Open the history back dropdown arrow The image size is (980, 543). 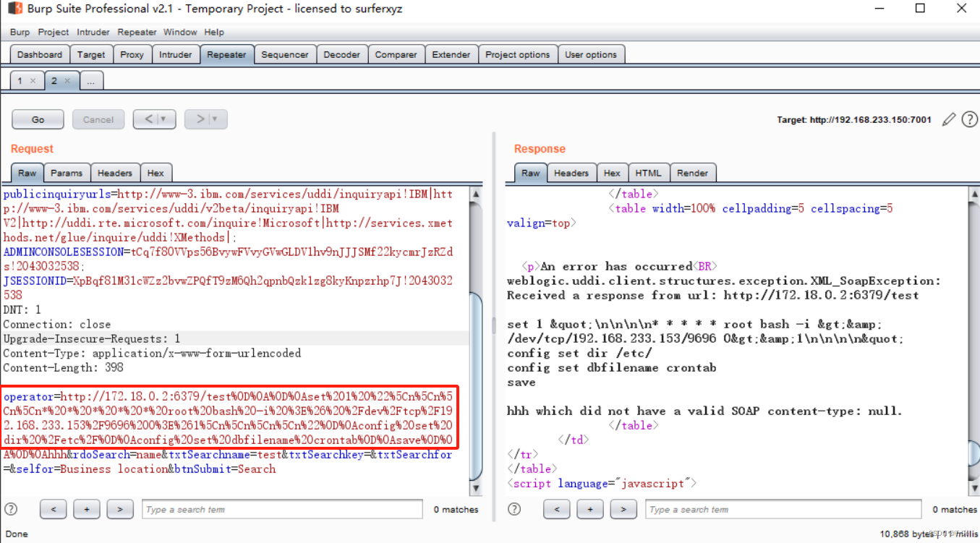pyautogui.click(x=163, y=119)
